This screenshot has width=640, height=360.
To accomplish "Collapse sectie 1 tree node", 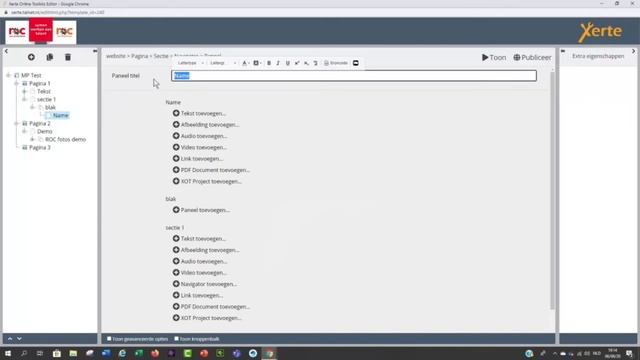I will pos(24,99).
